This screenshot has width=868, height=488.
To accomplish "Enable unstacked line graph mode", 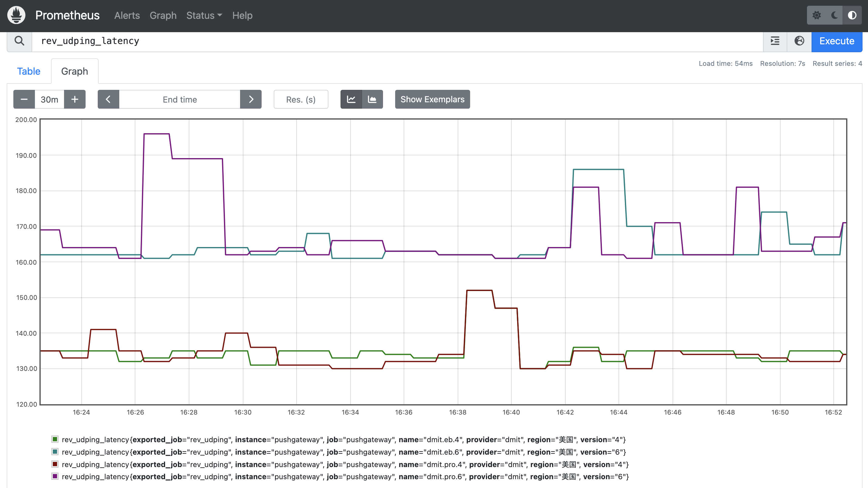I will [x=351, y=100].
